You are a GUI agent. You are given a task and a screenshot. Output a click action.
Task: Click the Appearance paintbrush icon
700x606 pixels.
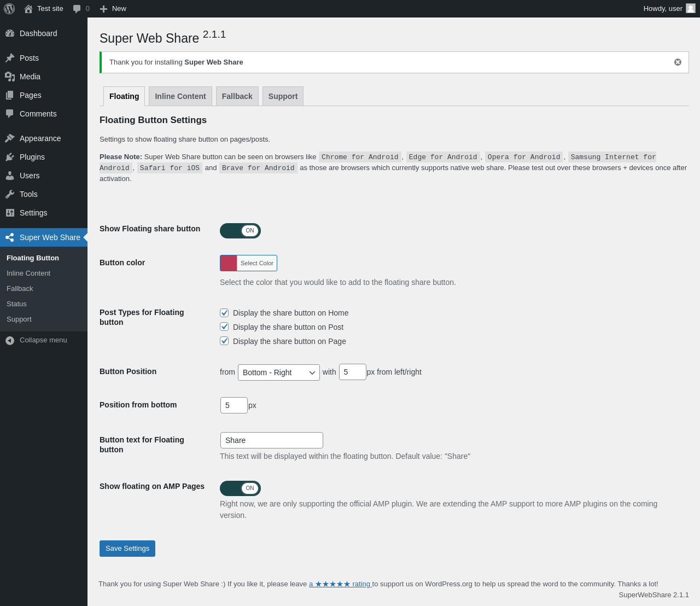pos(10,138)
